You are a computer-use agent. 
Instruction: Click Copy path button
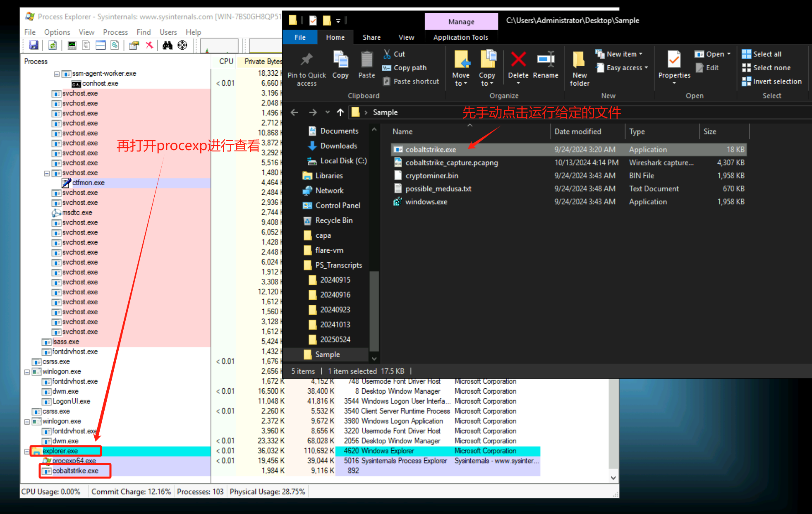[410, 67]
